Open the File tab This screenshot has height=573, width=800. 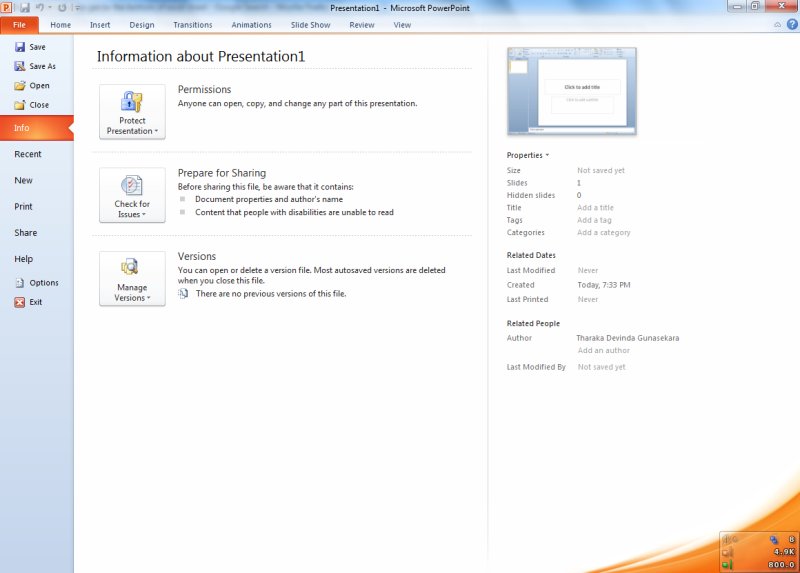click(x=19, y=25)
